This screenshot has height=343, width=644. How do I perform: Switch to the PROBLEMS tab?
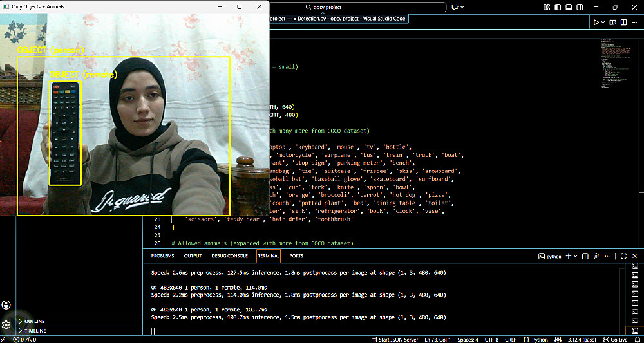[x=162, y=256]
